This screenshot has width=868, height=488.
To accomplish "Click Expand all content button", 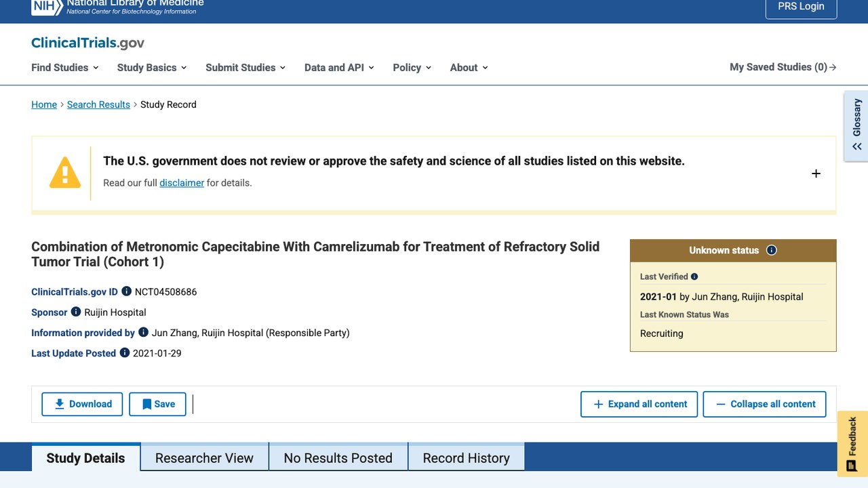I will coord(639,404).
